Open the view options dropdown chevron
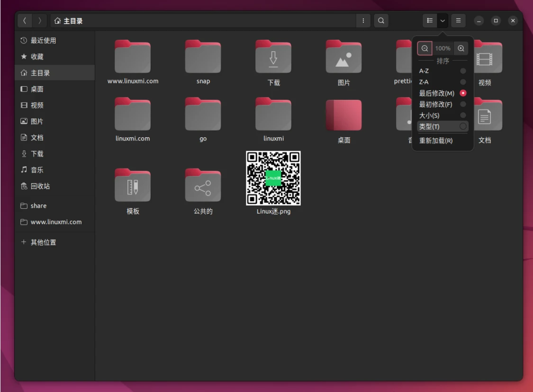533x392 pixels. tap(442, 20)
